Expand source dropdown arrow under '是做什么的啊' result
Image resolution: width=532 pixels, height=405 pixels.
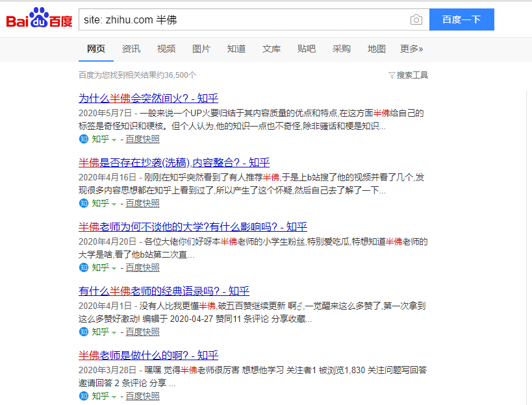pos(114,397)
